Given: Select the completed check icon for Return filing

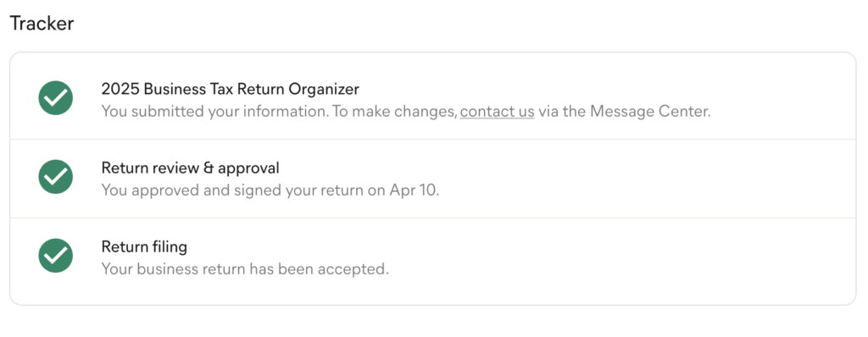Looking at the screenshot, I should tap(55, 255).
